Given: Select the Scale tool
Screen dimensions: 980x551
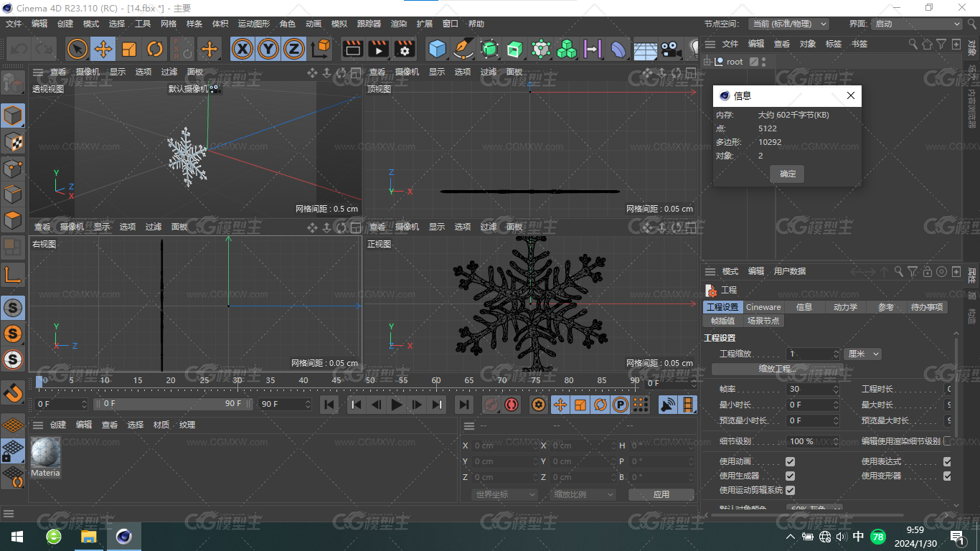Looking at the screenshot, I should tap(129, 49).
